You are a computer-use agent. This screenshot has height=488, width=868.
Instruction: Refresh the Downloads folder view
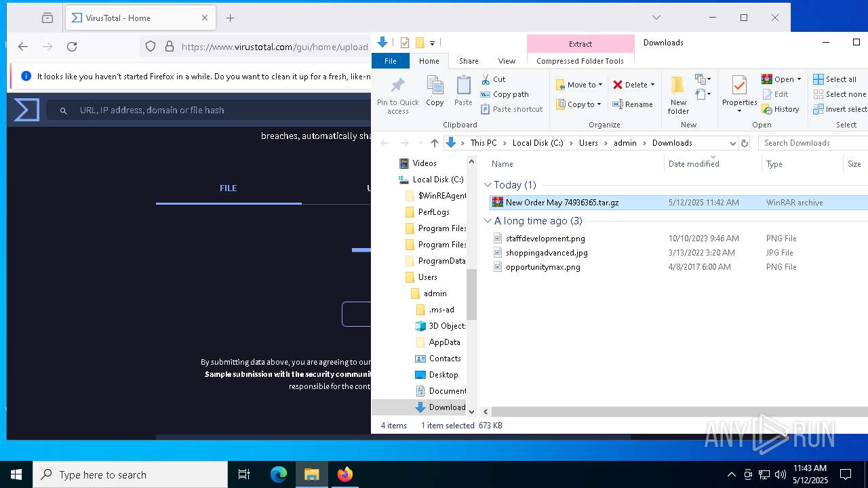[745, 143]
